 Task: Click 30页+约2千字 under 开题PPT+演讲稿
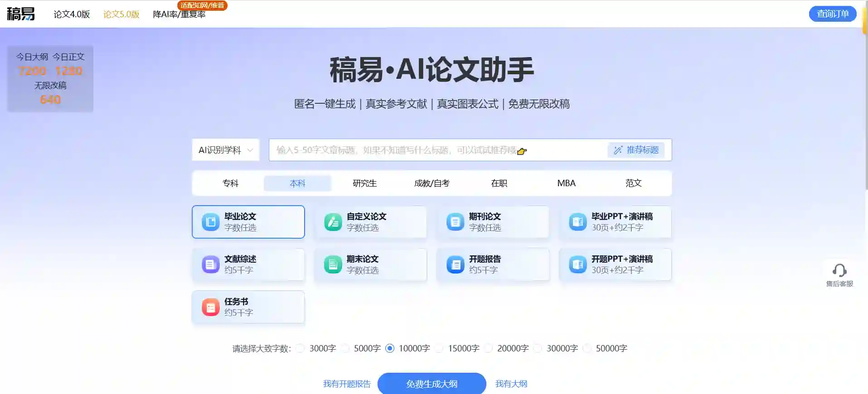point(617,270)
